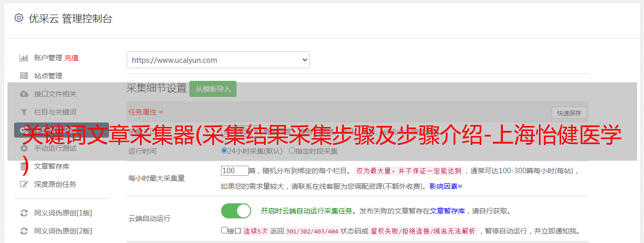This screenshot has height=243, width=644.
Task: Click the 优采云 管理控制台 title
Action: pyautogui.click(x=70, y=19)
